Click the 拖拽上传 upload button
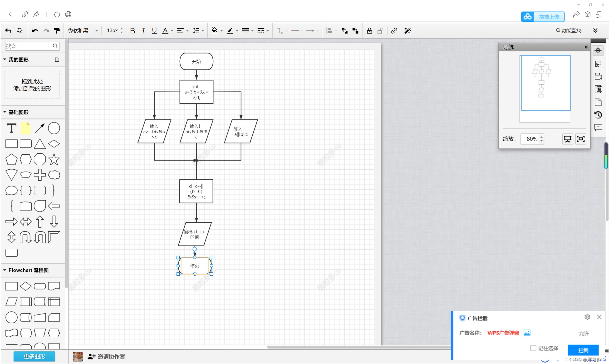The width and height of the screenshot is (609, 364). (x=543, y=17)
